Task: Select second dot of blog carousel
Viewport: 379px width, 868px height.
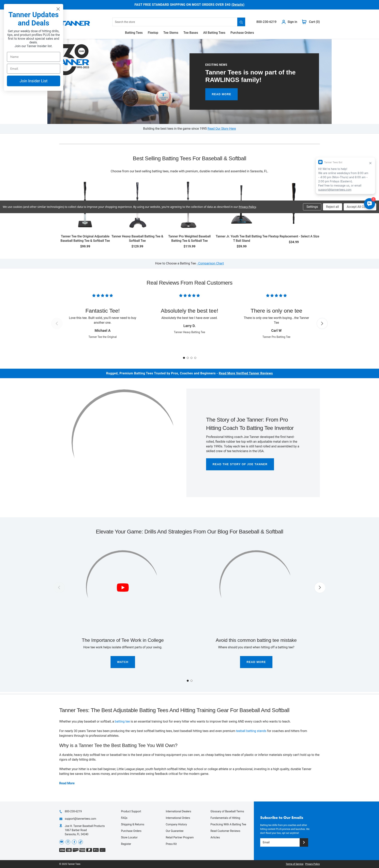Action: point(191,681)
